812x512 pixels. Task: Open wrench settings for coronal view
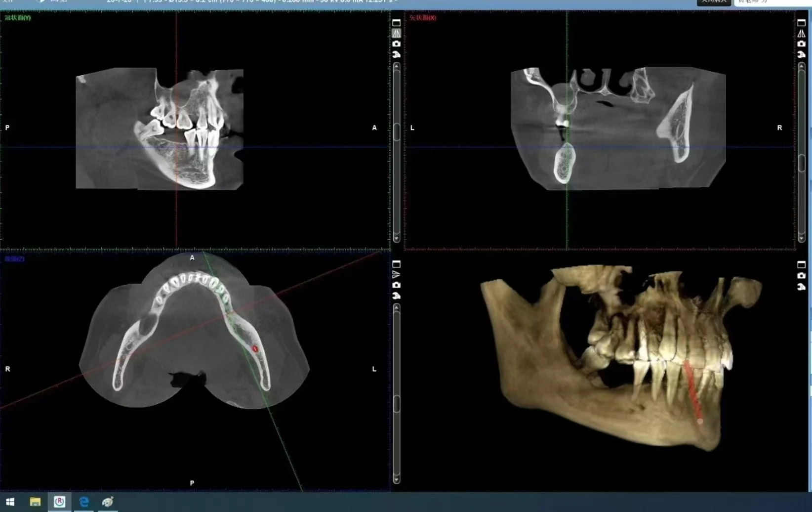point(396,54)
